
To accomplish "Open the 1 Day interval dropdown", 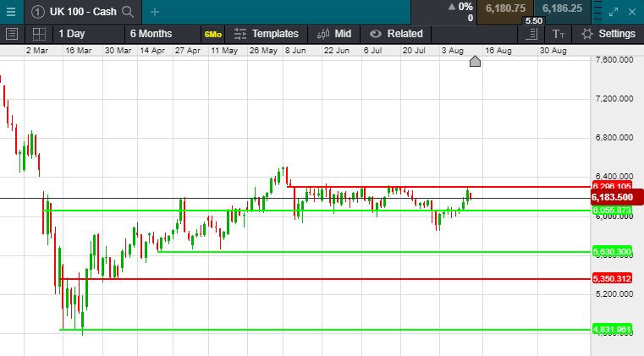I will point(88,34).
